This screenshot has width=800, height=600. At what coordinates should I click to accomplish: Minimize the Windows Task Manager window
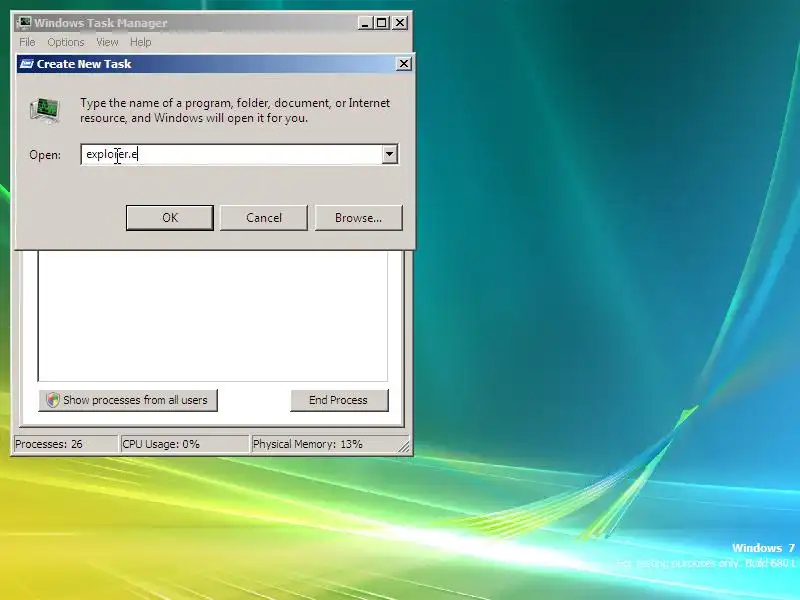pyautogui.click(x=365, y=23)
